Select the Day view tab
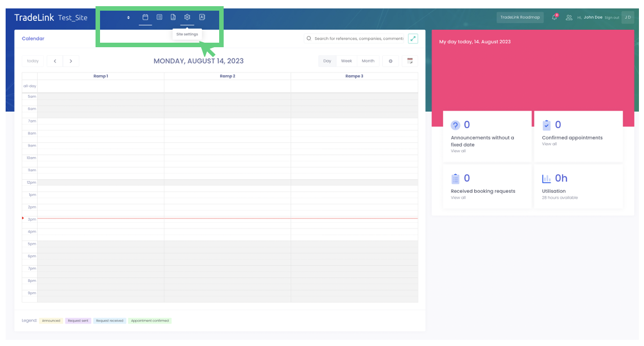Image resolution: width=644 pixels, height=346 pixels. (x=327, y=61)
